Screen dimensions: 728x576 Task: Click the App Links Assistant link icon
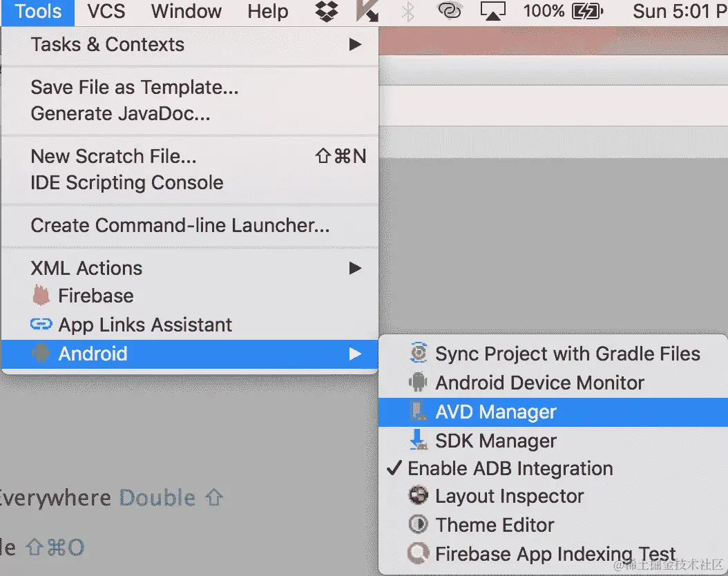[x=41, y=324]
